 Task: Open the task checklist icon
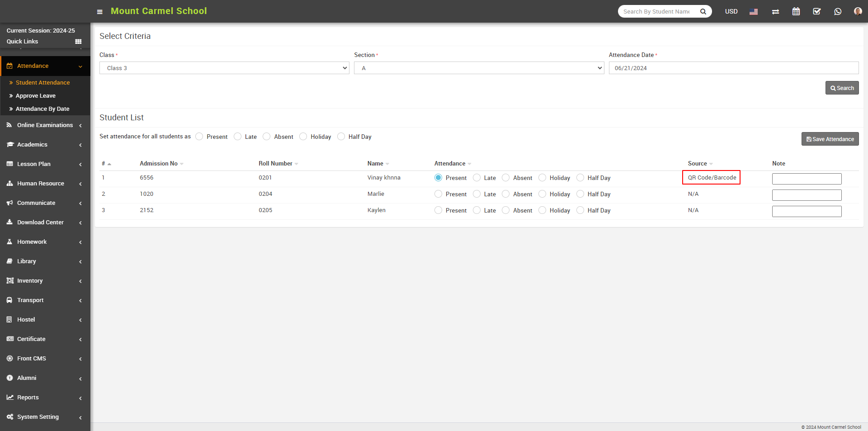point(817,11)
